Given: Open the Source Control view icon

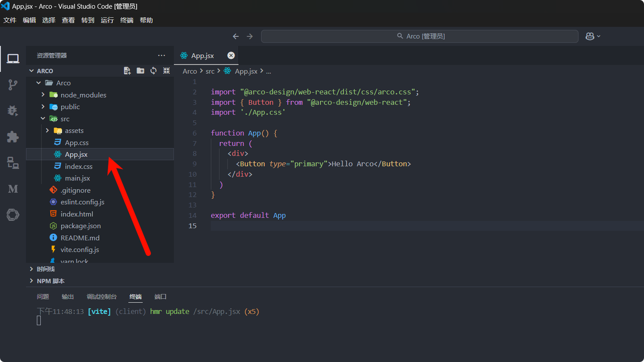Looking at the screenshot, I should point(13,84).
